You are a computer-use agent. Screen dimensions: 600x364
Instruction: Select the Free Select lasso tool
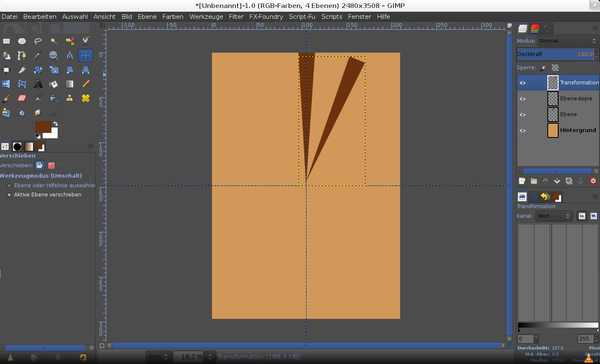point(38,41)
